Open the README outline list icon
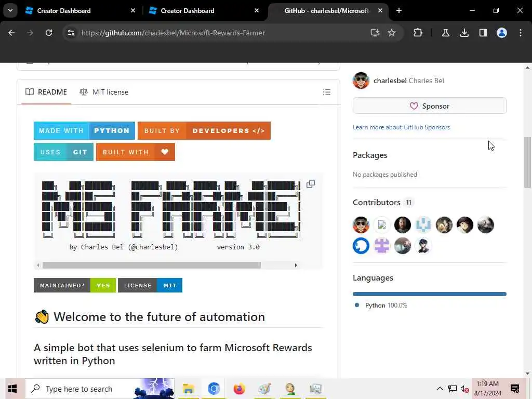Screen dimensions: 532x399 327,92
